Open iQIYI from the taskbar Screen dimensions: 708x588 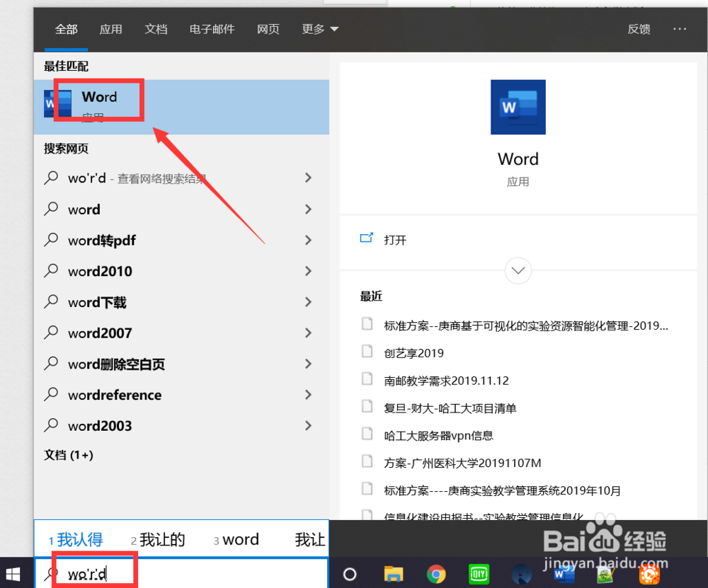click(x=479, y=574)
